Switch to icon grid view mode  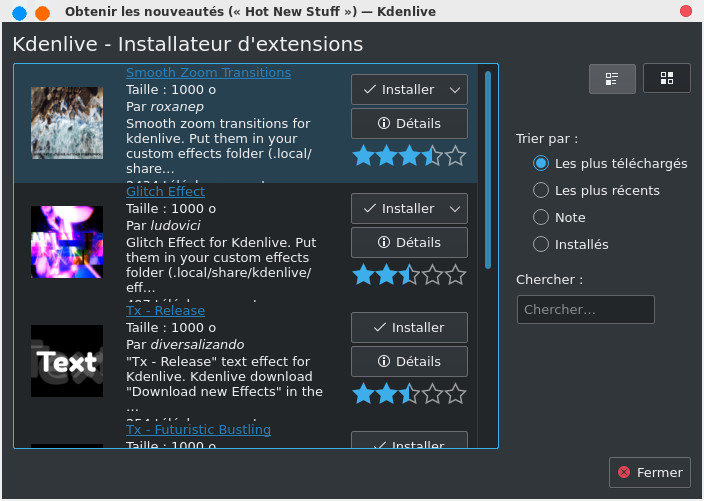667,78
